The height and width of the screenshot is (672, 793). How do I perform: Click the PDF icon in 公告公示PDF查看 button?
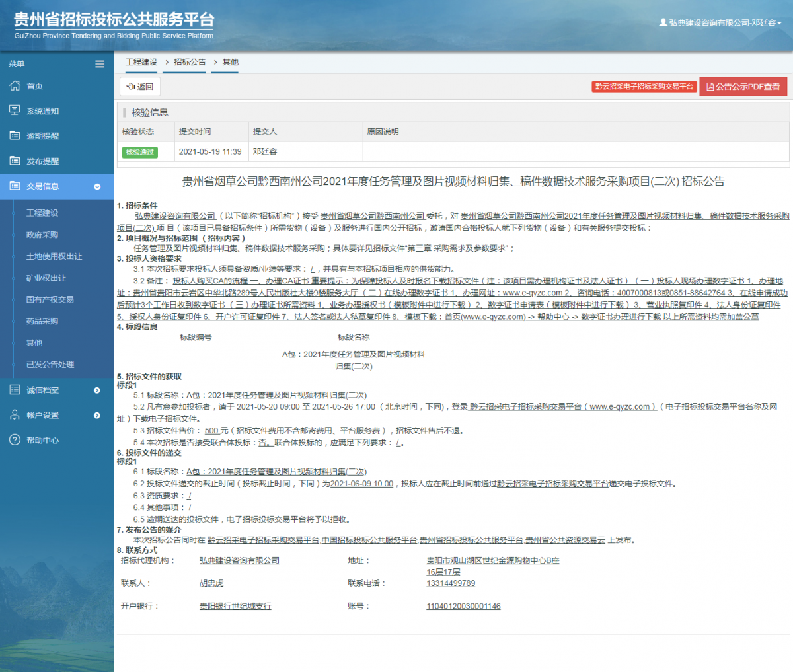(x=710, y=87)
